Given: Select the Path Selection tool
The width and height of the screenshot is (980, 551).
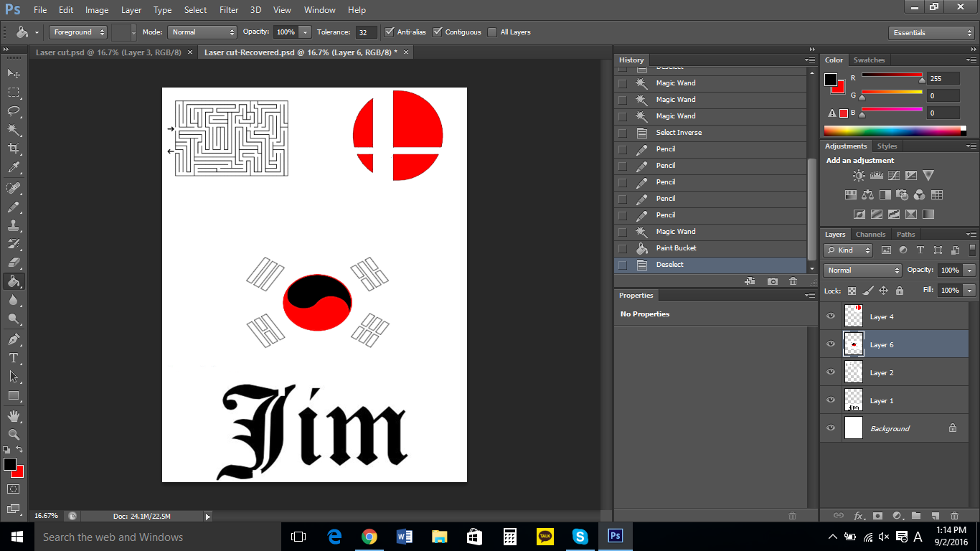Looking at the screenshot, I should coord(14,376).
